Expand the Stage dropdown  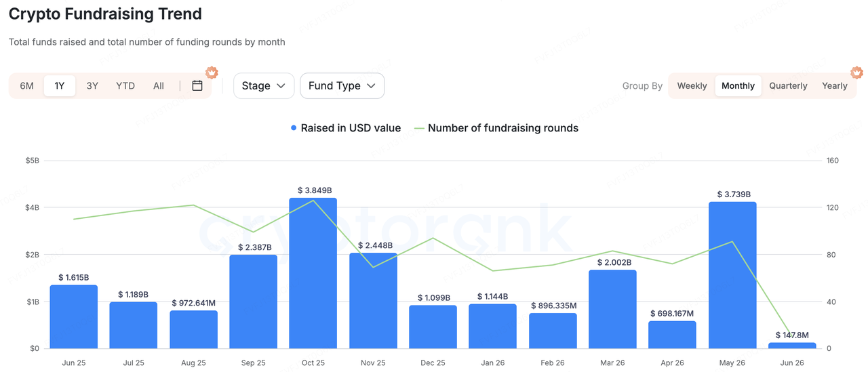264,86
